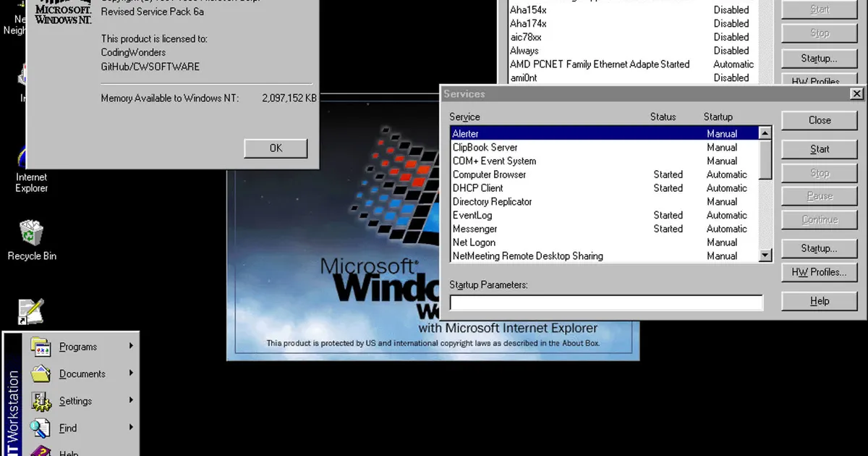Expand the Find submenu arrow
Screen dimensions: 868x456
[131, 427]
